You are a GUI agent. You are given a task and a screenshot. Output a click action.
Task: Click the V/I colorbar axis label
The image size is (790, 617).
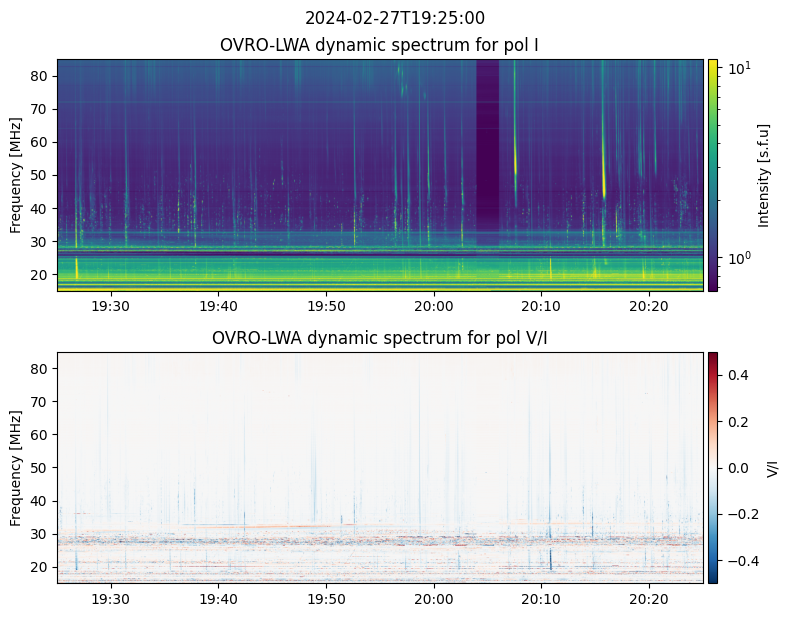click(x=772, y=468)
